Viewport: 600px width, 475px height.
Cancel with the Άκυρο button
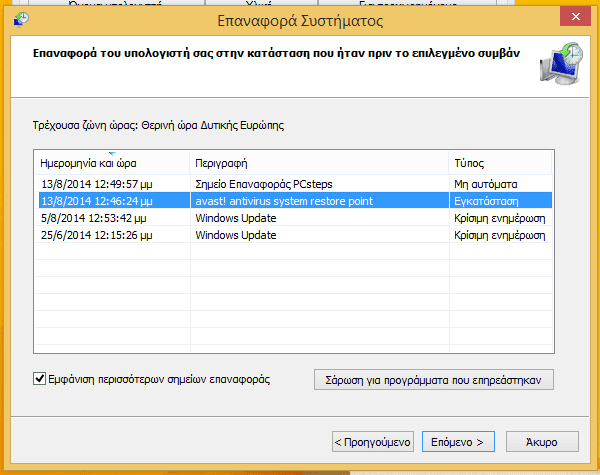click(x=544, y=440)
